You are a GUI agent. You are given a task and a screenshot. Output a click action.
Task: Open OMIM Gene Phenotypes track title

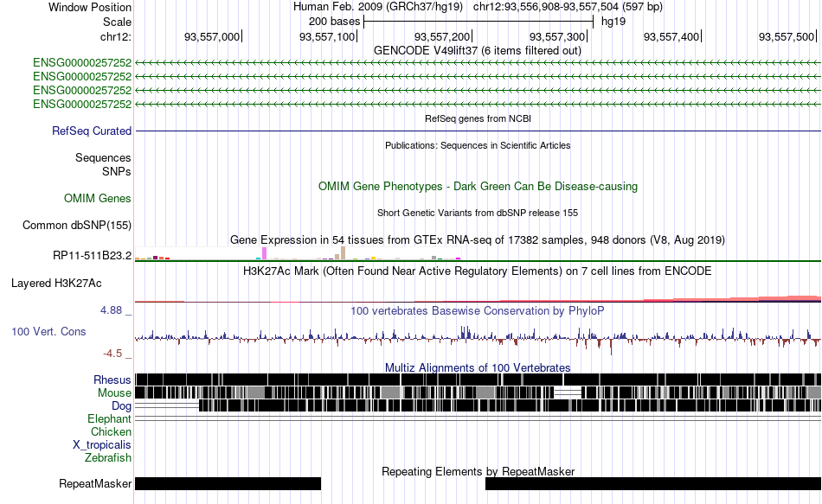[x=478, y=187]
